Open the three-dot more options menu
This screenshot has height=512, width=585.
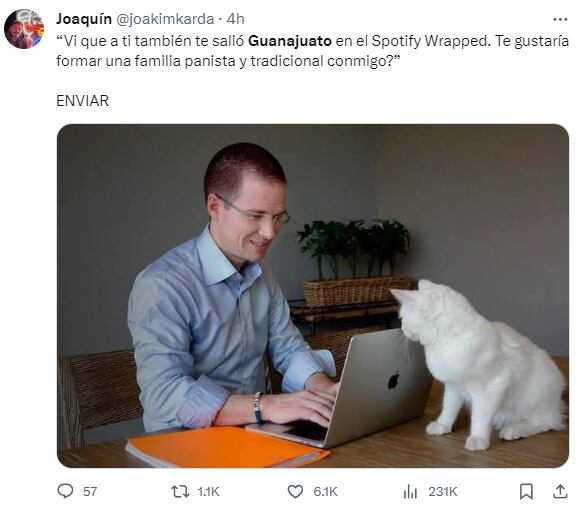pyautogui.click(x=560, y=19)
